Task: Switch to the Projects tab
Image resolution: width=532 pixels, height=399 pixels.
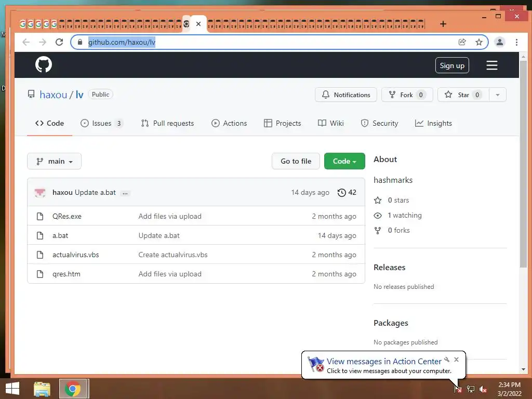Action: 282,123
